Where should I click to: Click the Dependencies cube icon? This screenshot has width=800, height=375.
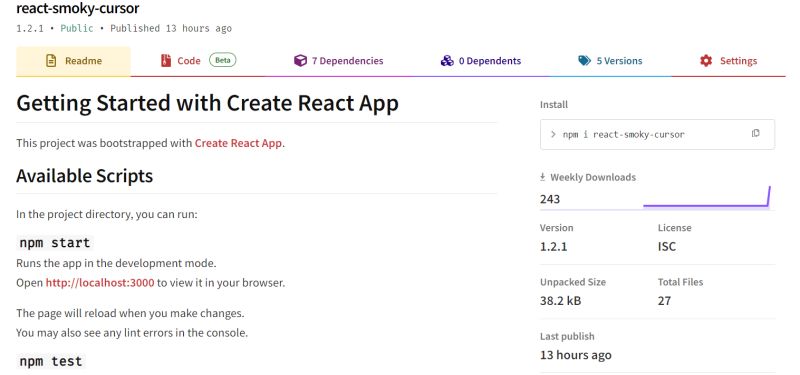(x=301, y=61)
